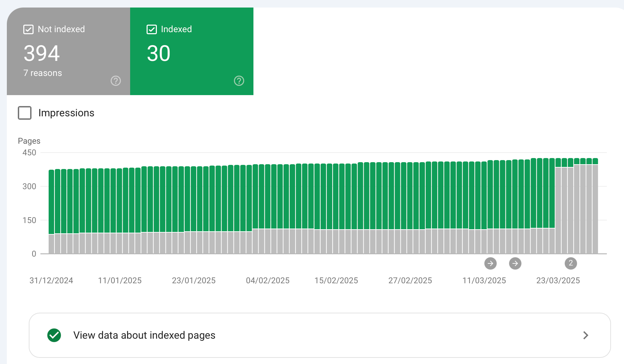The image size is (624, 364).
Task: Enable the Impressions checkbox
Action: [x=25, y=113]
